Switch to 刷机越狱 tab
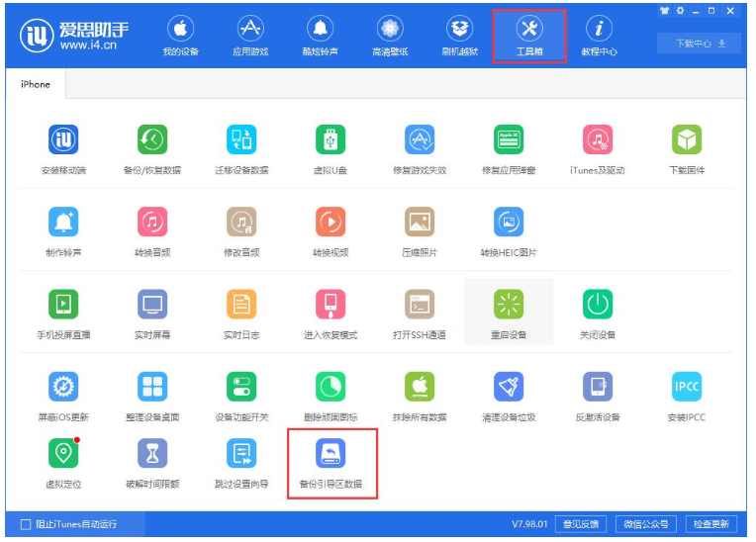The image size is (756, 542). tap(460, 37)
